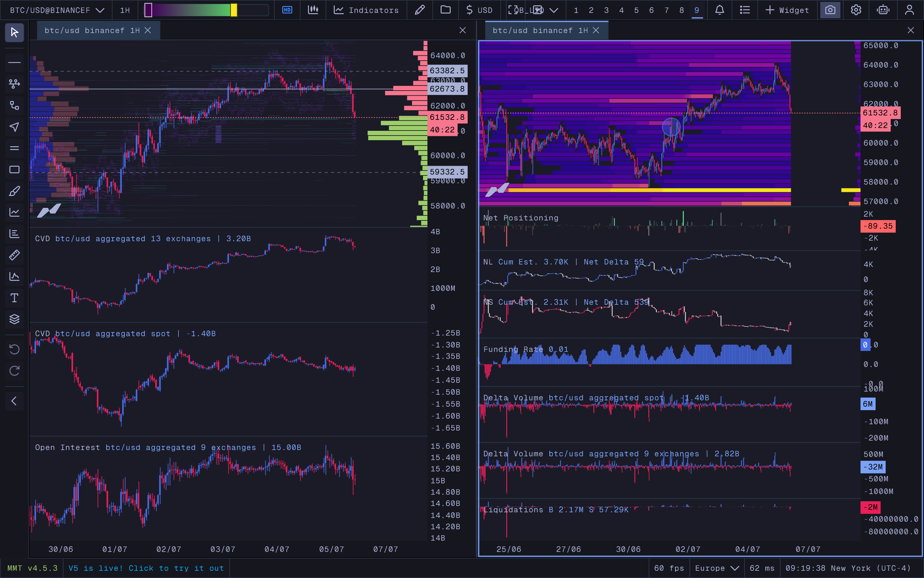Add a new Widget
This screenshot has width=924, height=578.
click(787, 10)
